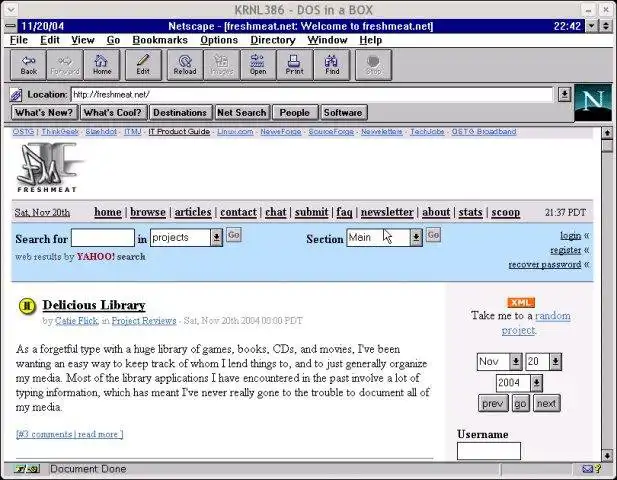This screenshot has width=617, height=480.
Task: Open the Nov month dropdown
Action: (515, 362)
